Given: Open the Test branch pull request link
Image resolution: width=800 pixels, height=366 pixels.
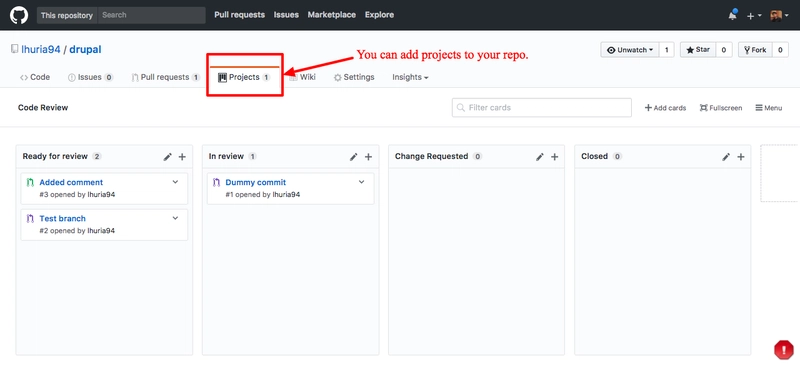Looking at the screenshot, I should tap(62, 218).
